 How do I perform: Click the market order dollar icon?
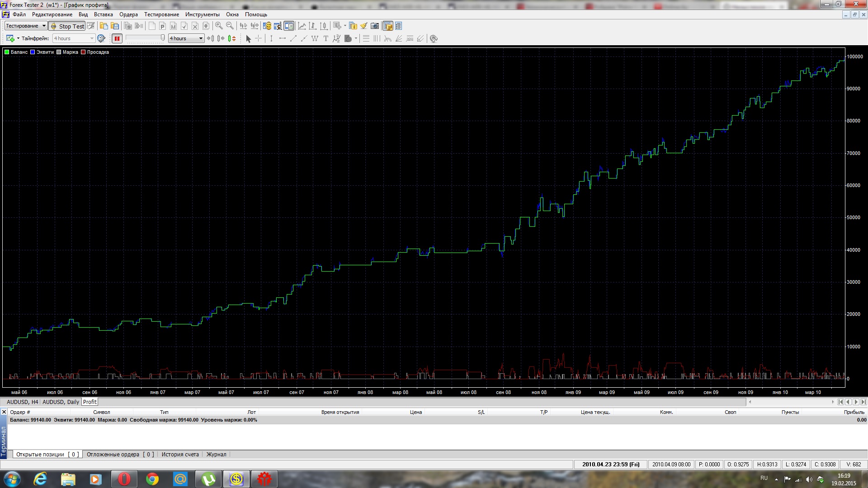point(267,26)
